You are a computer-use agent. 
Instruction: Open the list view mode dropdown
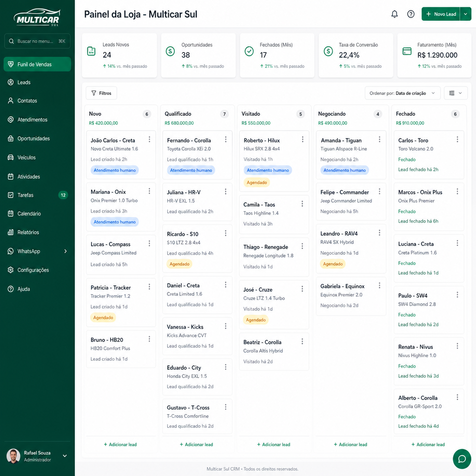456,93
